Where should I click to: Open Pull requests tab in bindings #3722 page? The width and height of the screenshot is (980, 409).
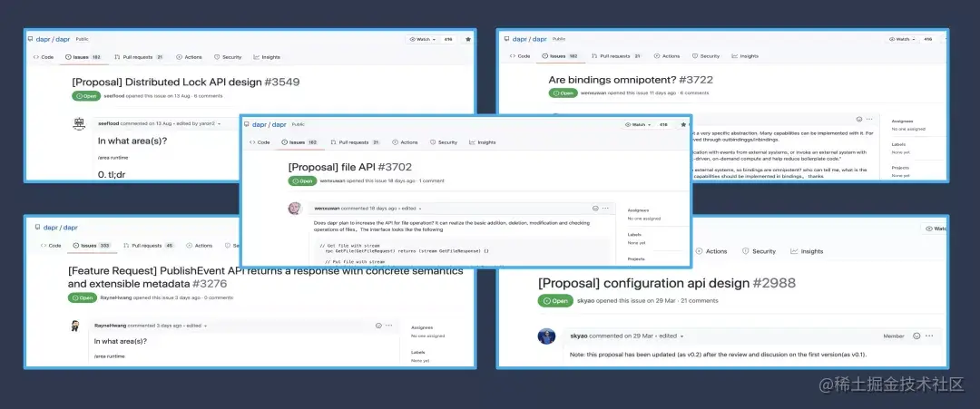click(x=616, y=56)
